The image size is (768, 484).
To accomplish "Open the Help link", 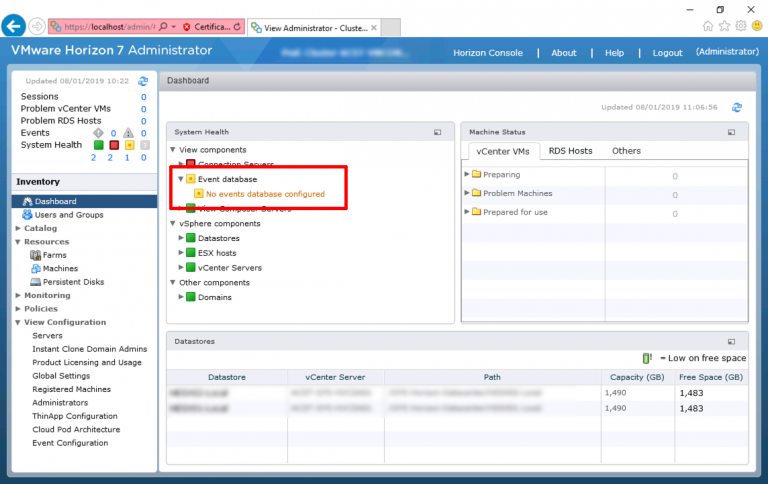I will 614,53.
